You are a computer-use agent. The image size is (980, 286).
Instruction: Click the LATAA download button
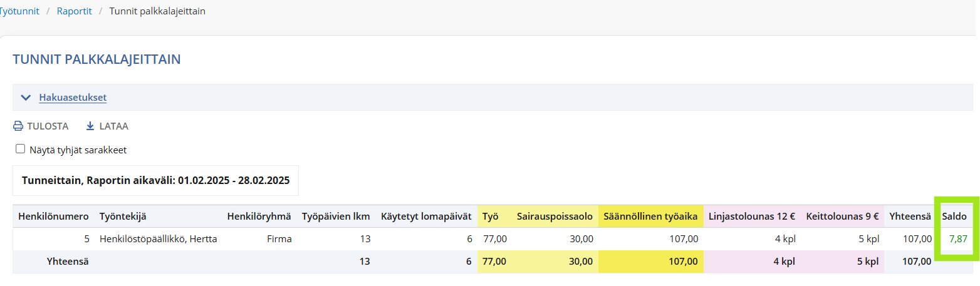click(107, 126)
